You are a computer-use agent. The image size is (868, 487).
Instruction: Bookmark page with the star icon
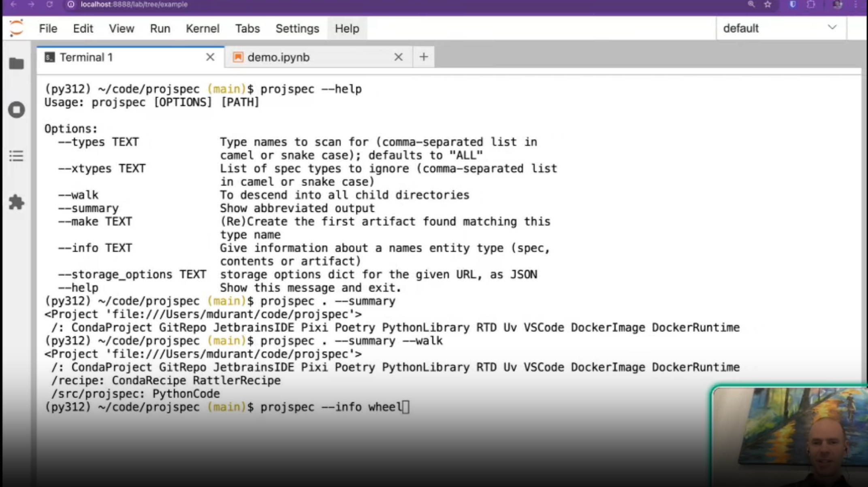point(768,4)
